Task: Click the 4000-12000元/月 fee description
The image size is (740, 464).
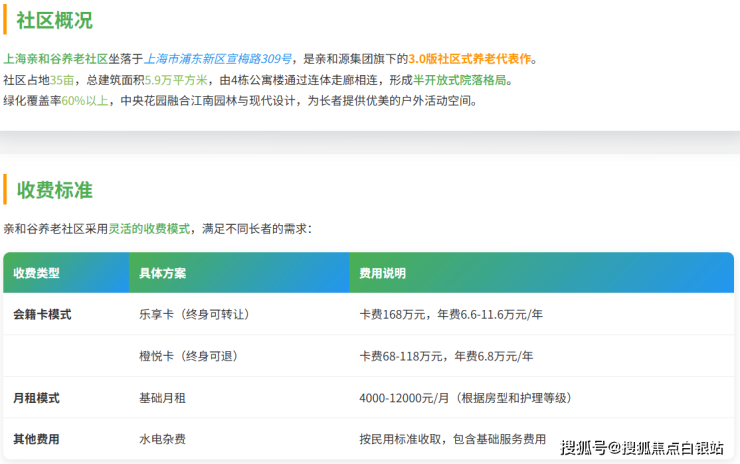Action: click(405, 398)
